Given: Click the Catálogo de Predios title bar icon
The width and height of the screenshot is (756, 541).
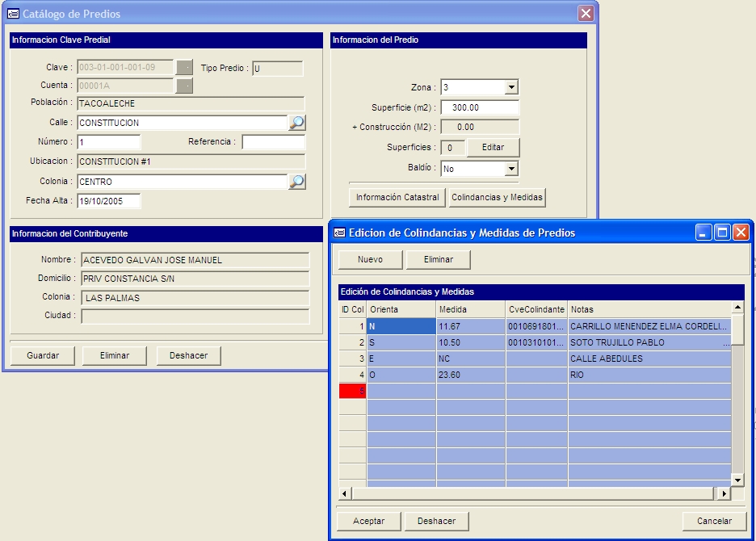Looking at the screenshot, I should [x=13, y=14].
